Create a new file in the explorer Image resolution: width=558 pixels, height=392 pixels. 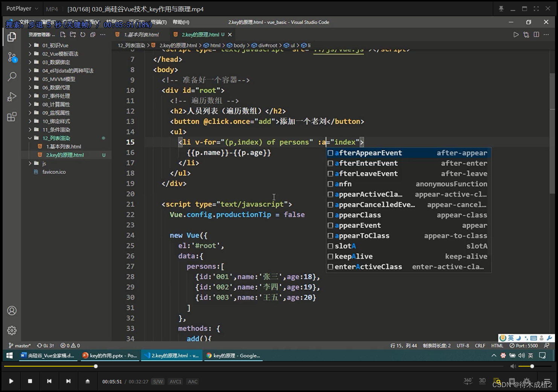(63, 35)
